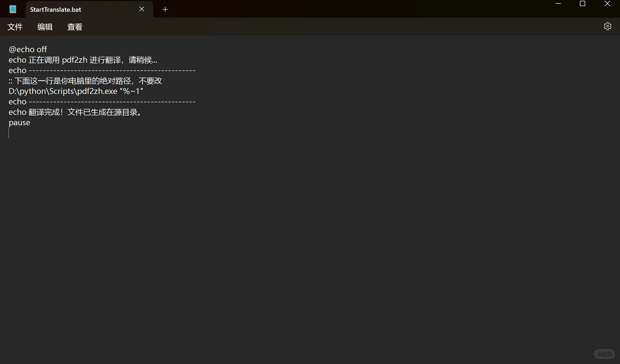Open the 编辑 menu
Screen dimensions: 620x364
[x=45, y=27]
